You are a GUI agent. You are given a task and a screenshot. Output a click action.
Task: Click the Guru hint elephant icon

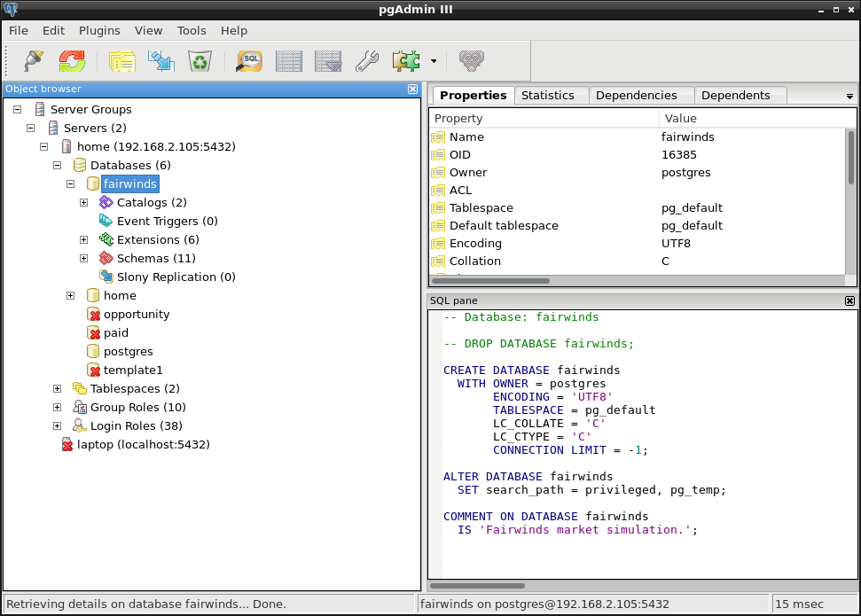click(471, 60)
